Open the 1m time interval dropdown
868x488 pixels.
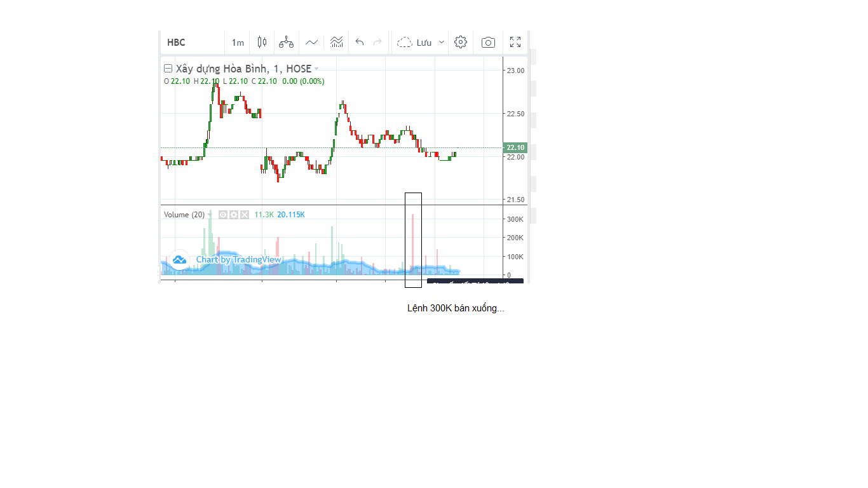[238, 43]
